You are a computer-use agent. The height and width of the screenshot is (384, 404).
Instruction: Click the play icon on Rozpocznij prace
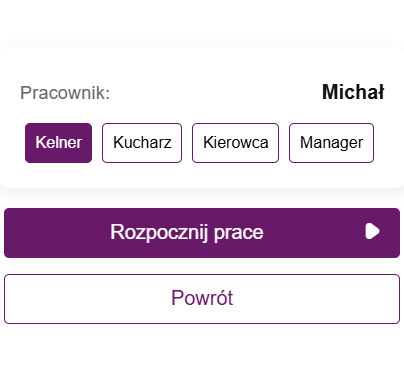[x=372, y=231]
